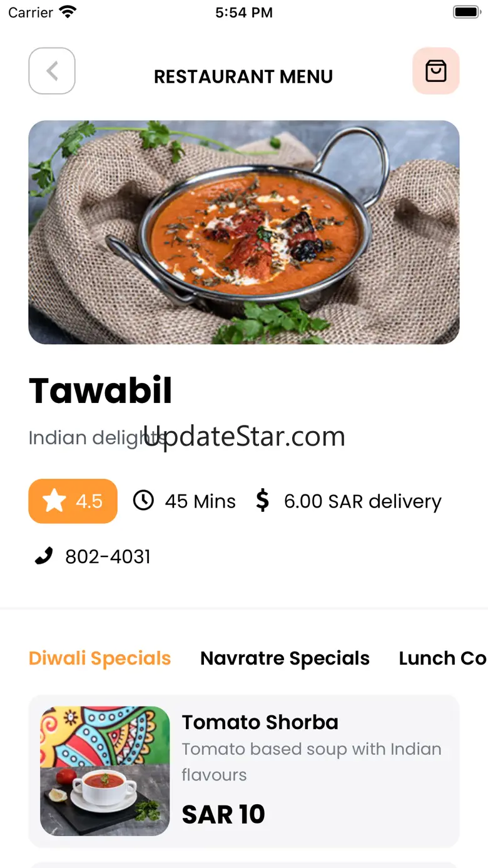The width and height of the screenshot is (488, 868).
Task: Open the restaurant curry banner photo
Action: [x=244, y=232]
